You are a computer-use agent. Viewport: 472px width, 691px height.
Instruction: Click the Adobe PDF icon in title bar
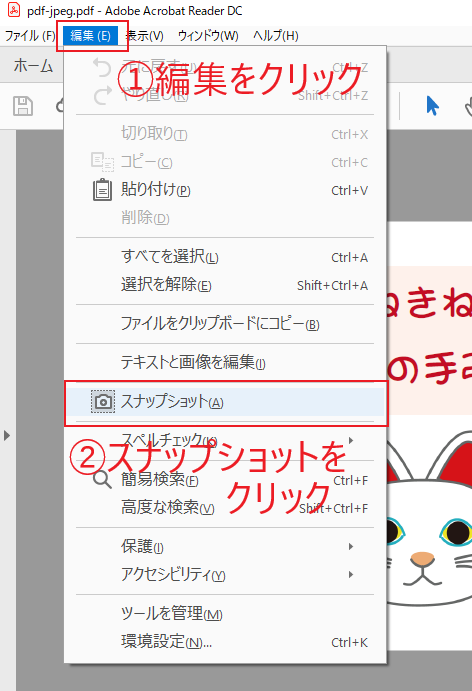14,10
